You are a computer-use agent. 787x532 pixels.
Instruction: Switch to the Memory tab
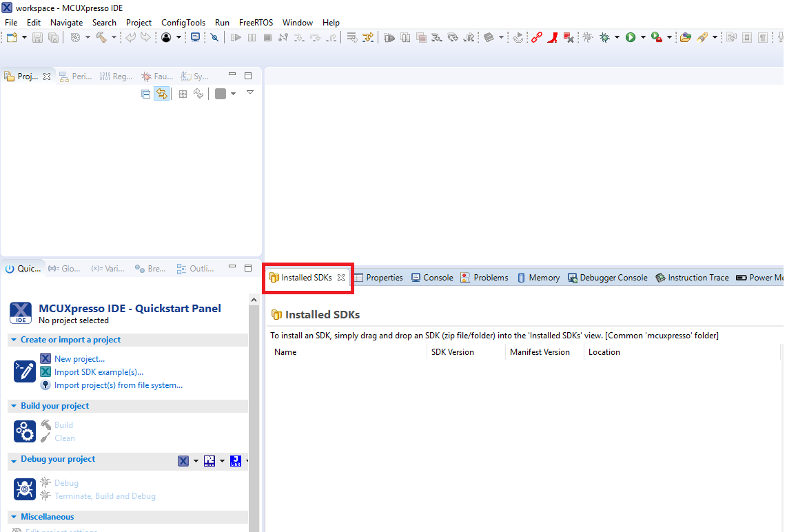click(x=538, y=278)
